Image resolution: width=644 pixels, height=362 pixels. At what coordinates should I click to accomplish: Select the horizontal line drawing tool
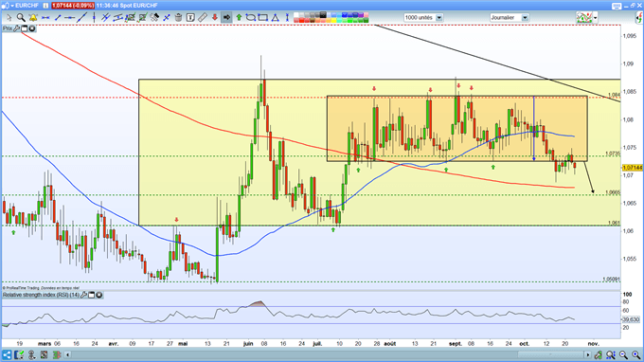70,17
